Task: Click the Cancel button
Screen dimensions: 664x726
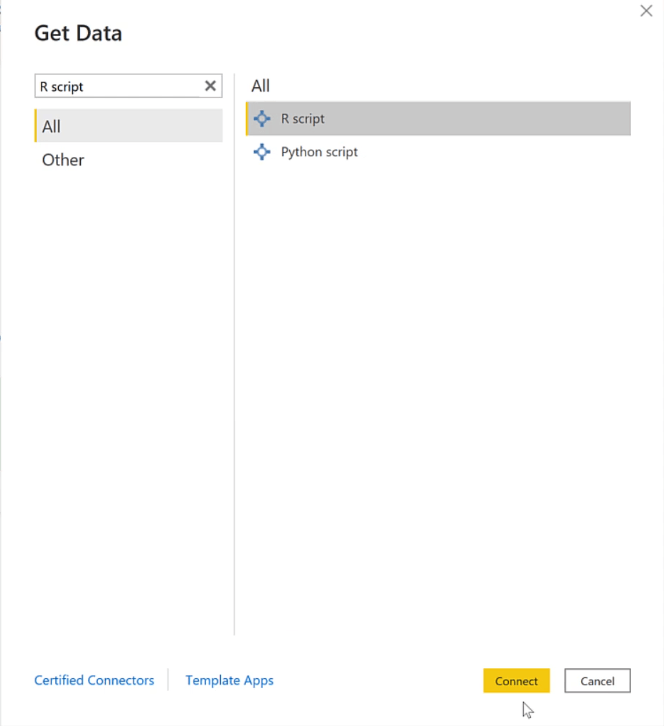Action: coord(597,681)
